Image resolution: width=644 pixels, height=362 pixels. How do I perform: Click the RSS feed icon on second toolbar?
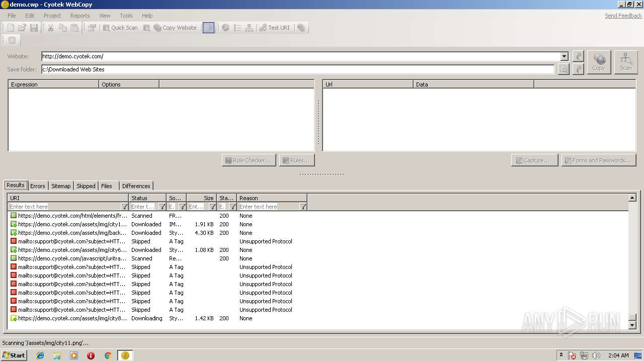pyautogui.click(x=12, y=40)
